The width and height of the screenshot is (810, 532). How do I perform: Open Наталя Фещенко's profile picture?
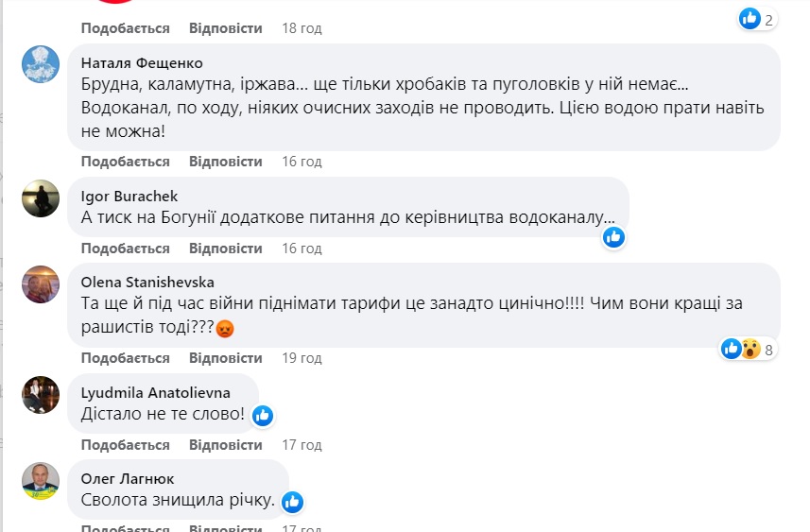(x=41, y=64)
